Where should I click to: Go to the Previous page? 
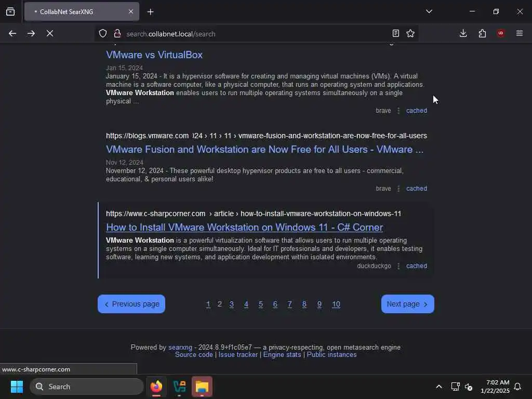131,304
